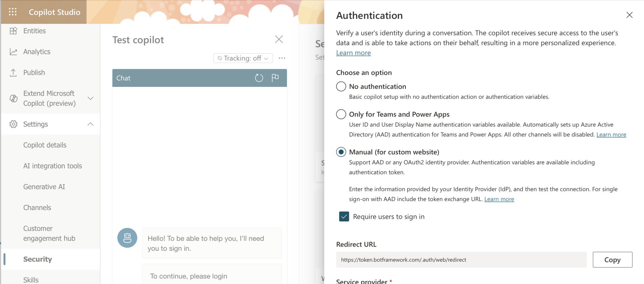Viewport: 644px width, 284px height.
Task: Open the app launcher waffle icon
Action: click(x=13, y=12)
